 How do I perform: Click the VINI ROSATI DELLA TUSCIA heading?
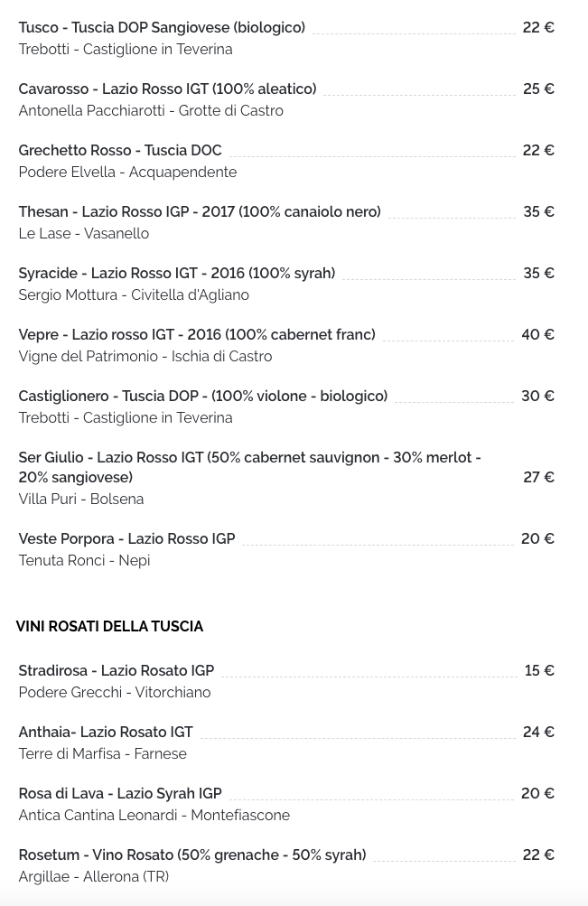110,626
